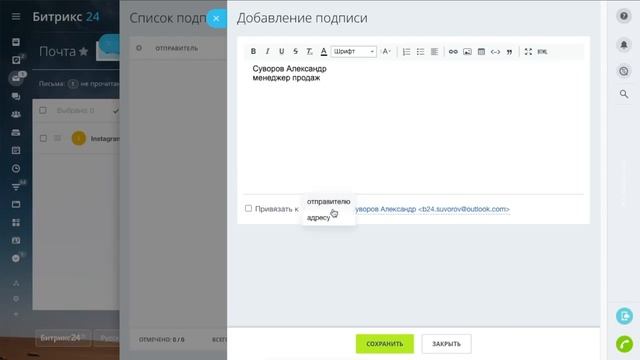Click inside the signature text area

[413, 127]
